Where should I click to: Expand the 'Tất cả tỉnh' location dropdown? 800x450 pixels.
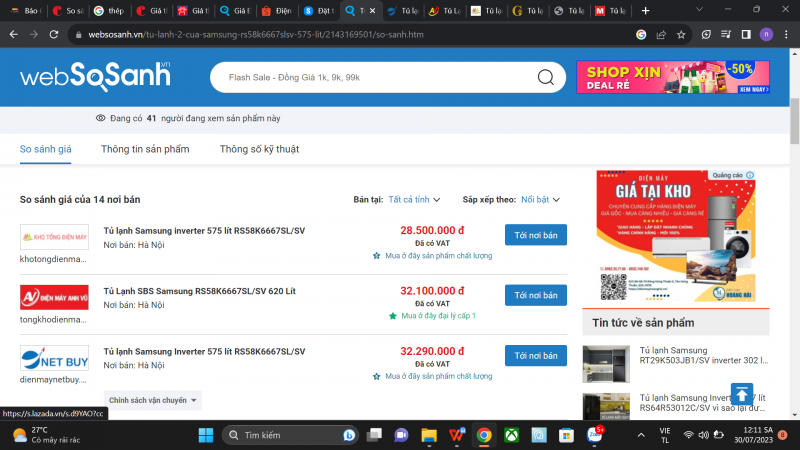point(414,199)
